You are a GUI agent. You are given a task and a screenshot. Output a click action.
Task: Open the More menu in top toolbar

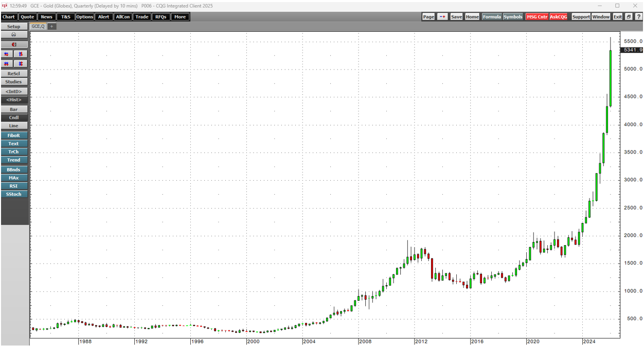click(180, 17)
